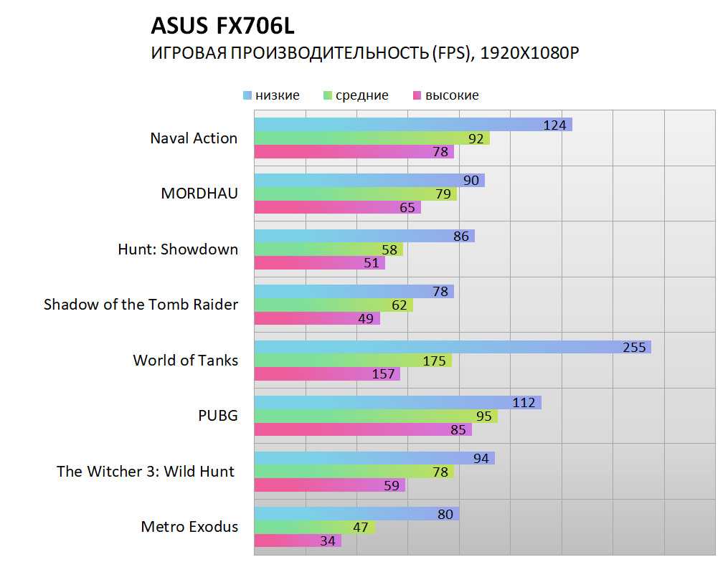Image resolution: width=728 pixels, height=567 pixels.
Task: Click the 112 data label for PUBG
Action: coord(524,402)
